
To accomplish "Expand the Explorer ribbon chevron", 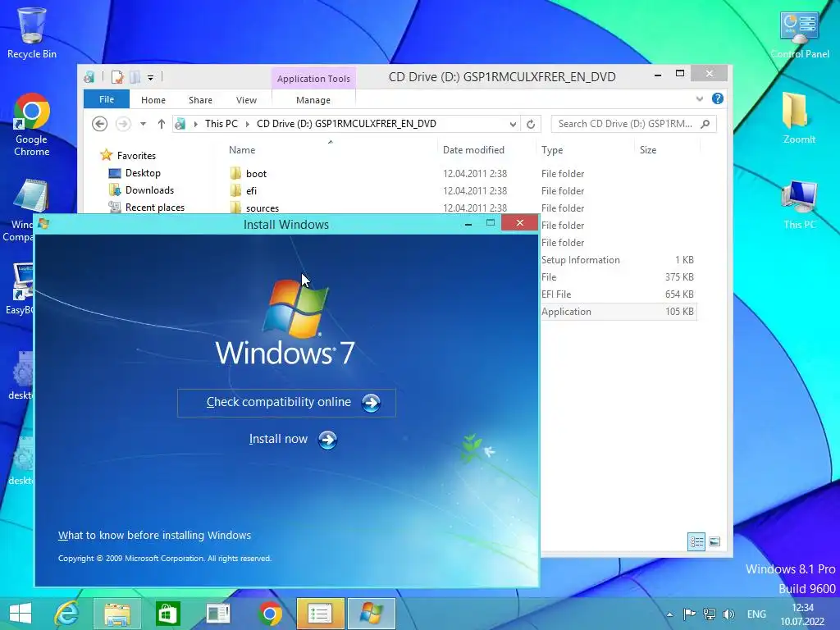I will [x=699, y=98].
